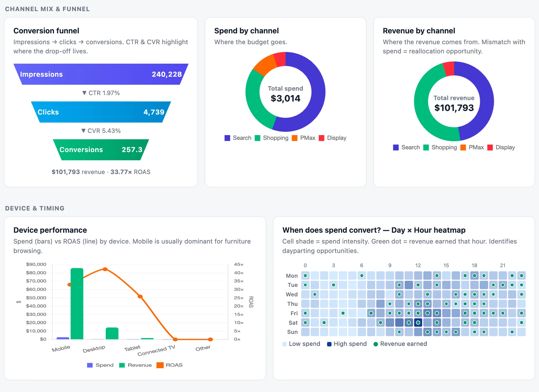Toggle Shopping legend under Revenue by channel
Viewport: 539px width, 392px height.
click(440, 147)
